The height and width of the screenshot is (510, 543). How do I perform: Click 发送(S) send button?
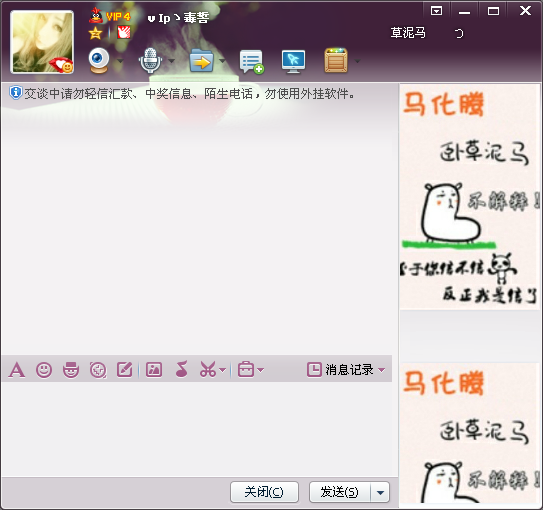(340, 492)
